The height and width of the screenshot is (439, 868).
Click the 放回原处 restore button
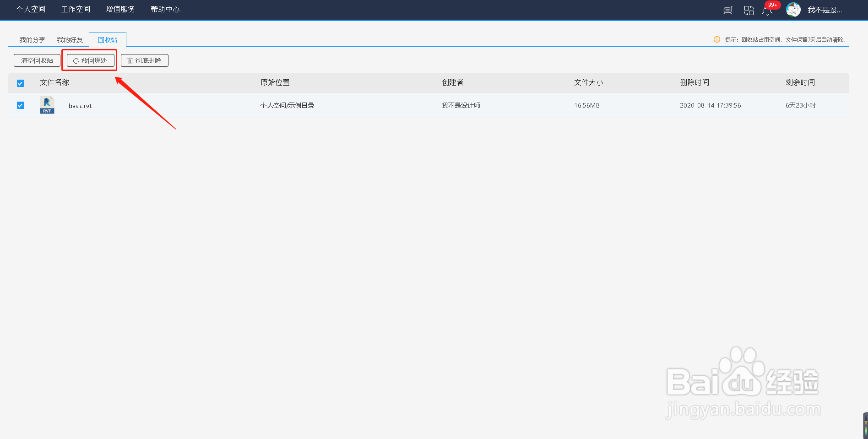(x=91, y=60)
